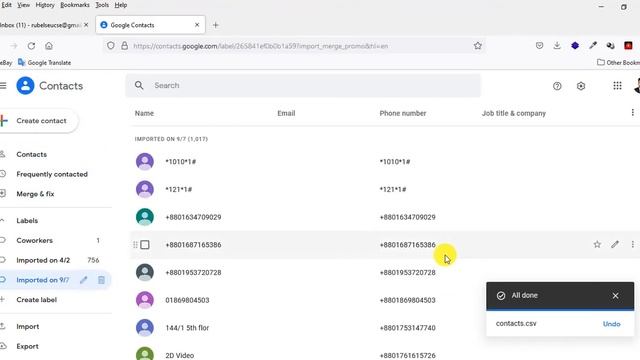Open contact named *121*1#
The width and height of the screenshot is (640, 360).
click(x=178, y=189)
